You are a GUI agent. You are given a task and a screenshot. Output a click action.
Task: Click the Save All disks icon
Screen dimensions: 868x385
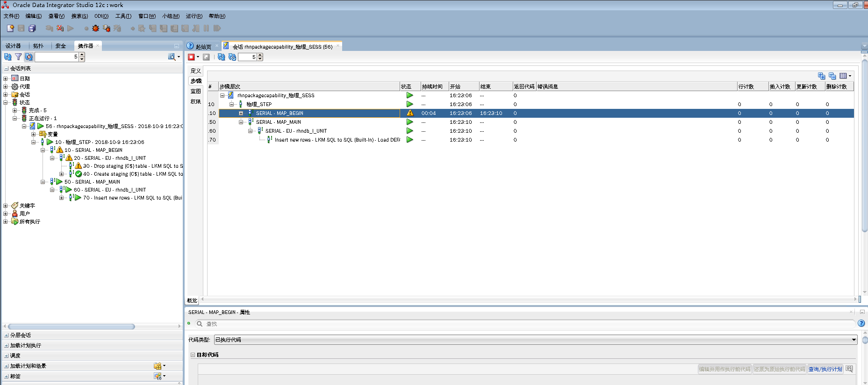[x=32, y=29]
